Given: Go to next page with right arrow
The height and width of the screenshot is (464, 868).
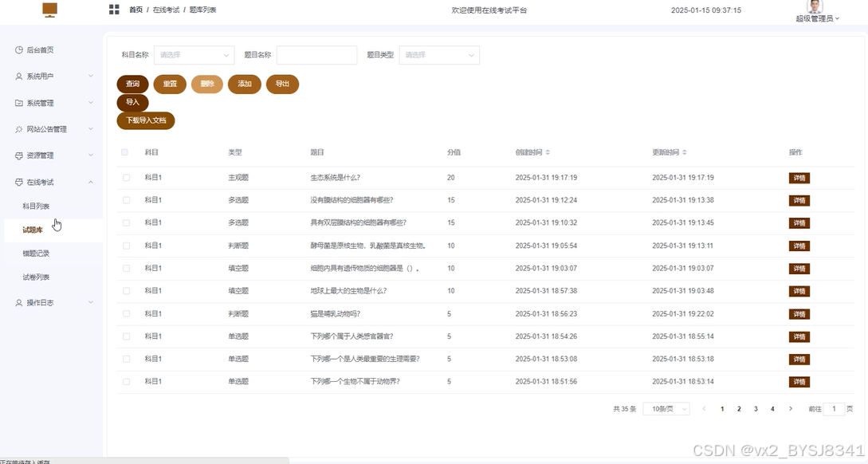Looking at the screenshot, I should pos(791,409).
